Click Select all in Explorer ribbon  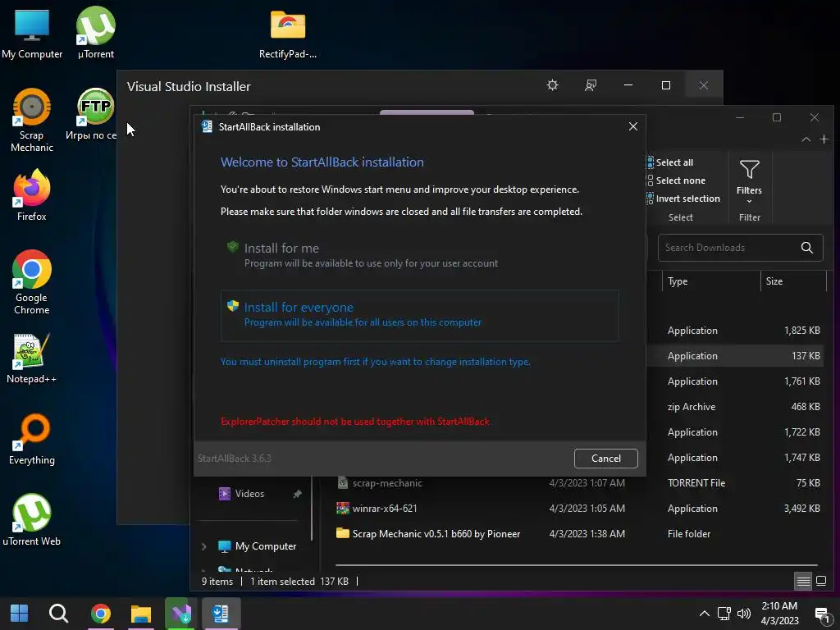tap(669, 162)
